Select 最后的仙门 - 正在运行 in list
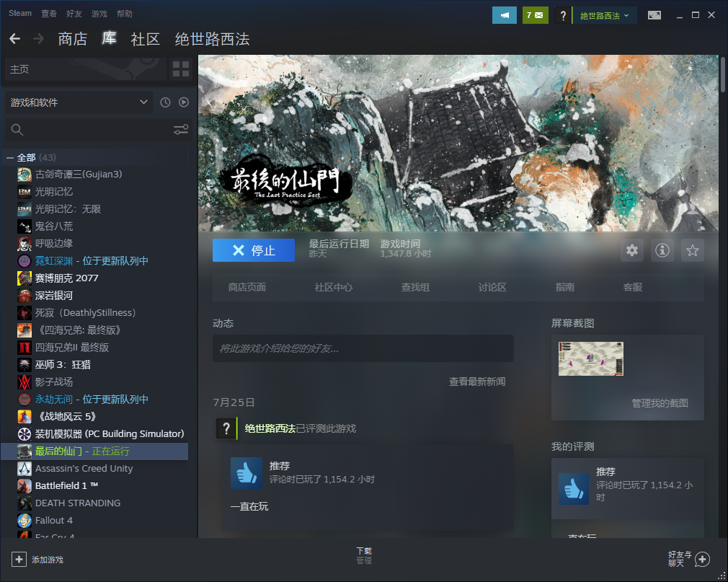 [94, 451]
